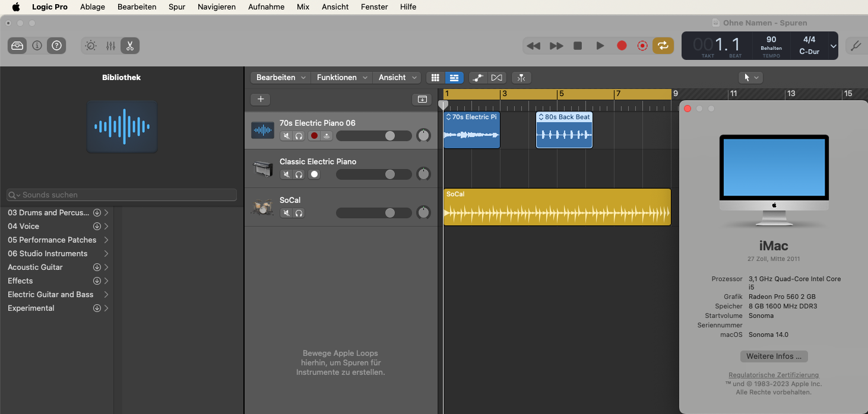Image resolution: width=868 pixels, height=414 pixels.
Task: Download the Acoustic Guitar sound pack
Action: click(x=97, y=267)
